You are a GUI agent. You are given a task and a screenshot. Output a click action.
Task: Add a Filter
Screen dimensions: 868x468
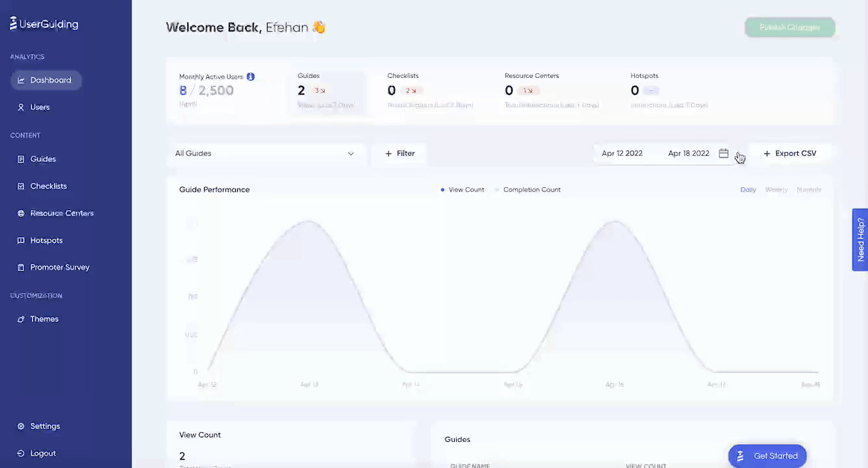(x=400, y=153)
